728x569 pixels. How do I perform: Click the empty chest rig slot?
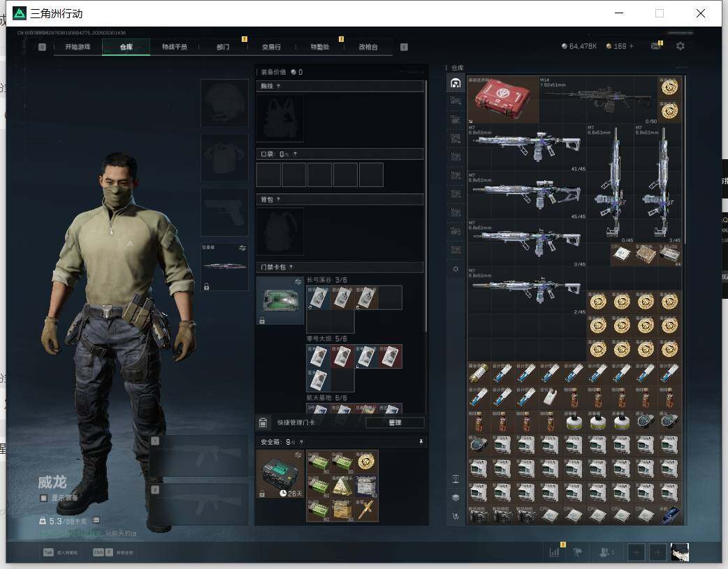coord(280,118)
